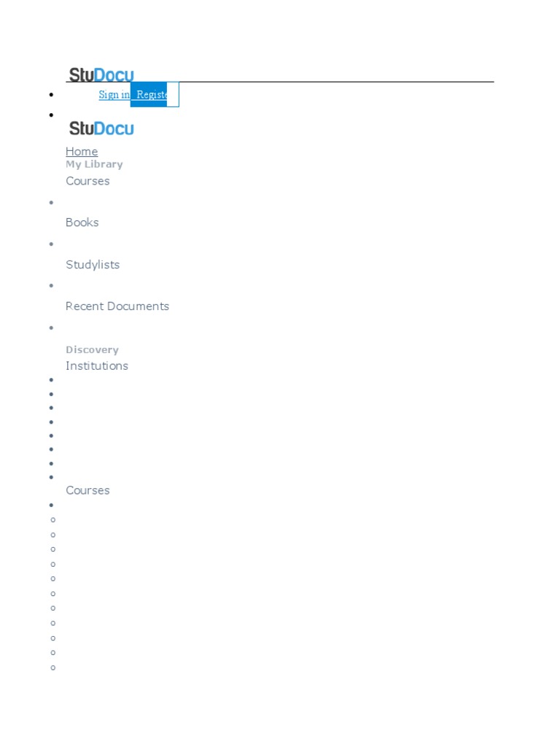The height and width of the screenshot is (747, 560).
Task: Follow the Sign in link
Action: (114, 94)
